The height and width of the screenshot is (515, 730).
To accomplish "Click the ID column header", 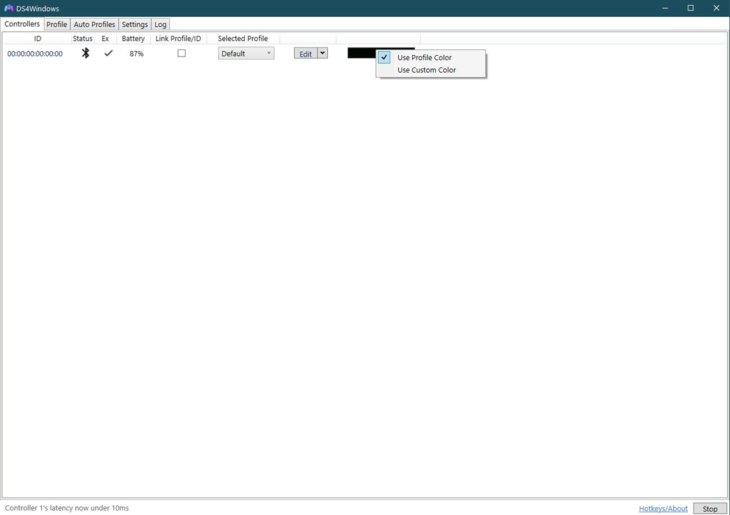I will click(x=37, y=38).
